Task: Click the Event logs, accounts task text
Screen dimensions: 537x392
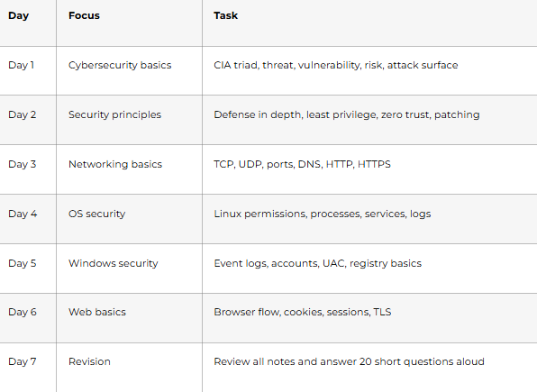Action: pos(317,263)
